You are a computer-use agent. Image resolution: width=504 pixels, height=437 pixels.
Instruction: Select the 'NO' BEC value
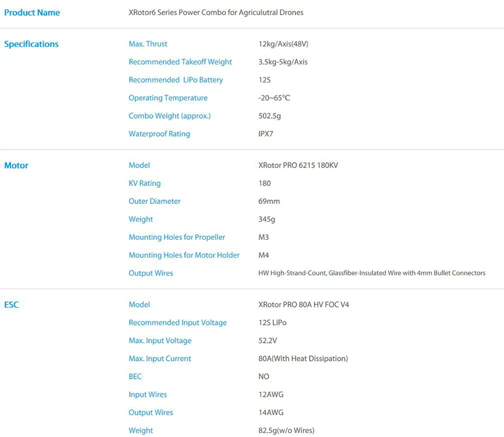pos(264,376)
